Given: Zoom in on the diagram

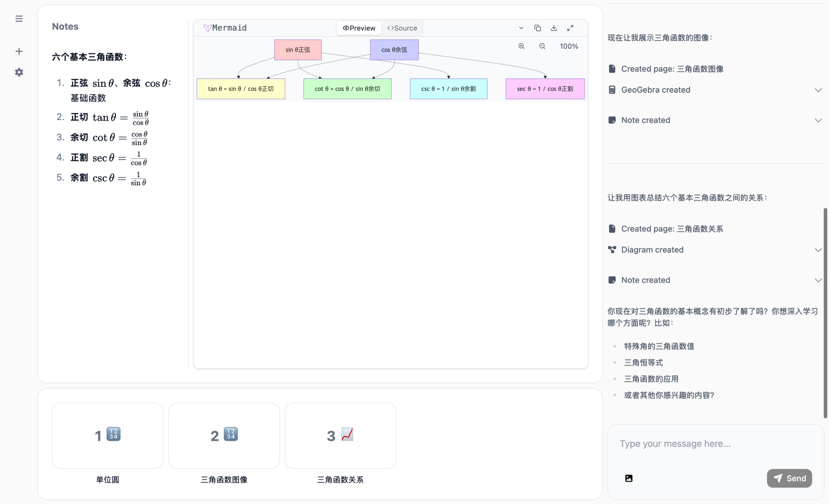Looking at the screenshot, I should click(521, 46).
